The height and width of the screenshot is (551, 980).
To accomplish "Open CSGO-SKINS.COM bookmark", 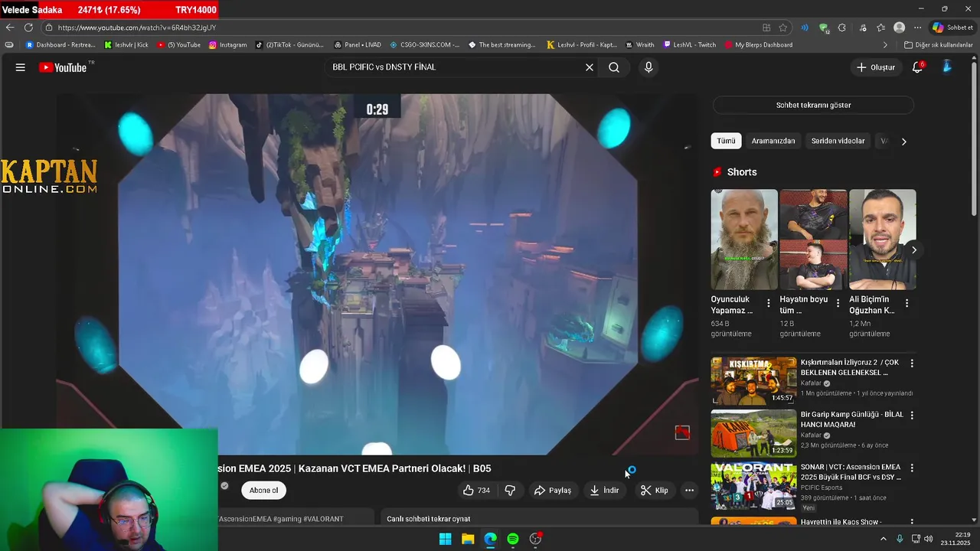I will click(x=425, y=45).
